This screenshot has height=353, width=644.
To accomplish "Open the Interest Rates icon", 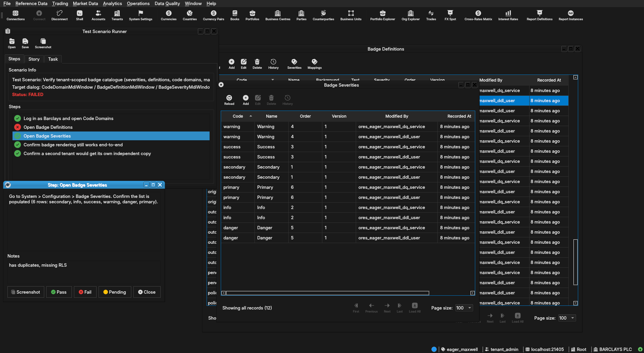I will (x=508, y=15).
